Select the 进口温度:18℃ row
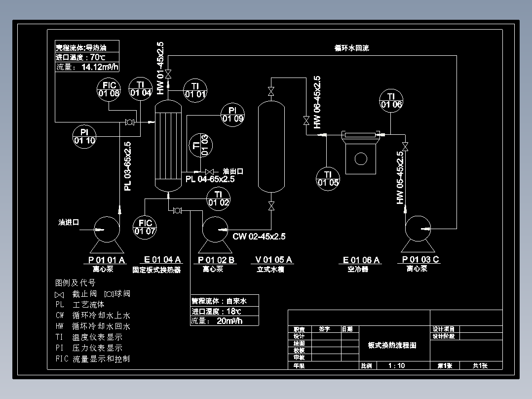This screenshot has height=399, width=532. click(225, 311)
